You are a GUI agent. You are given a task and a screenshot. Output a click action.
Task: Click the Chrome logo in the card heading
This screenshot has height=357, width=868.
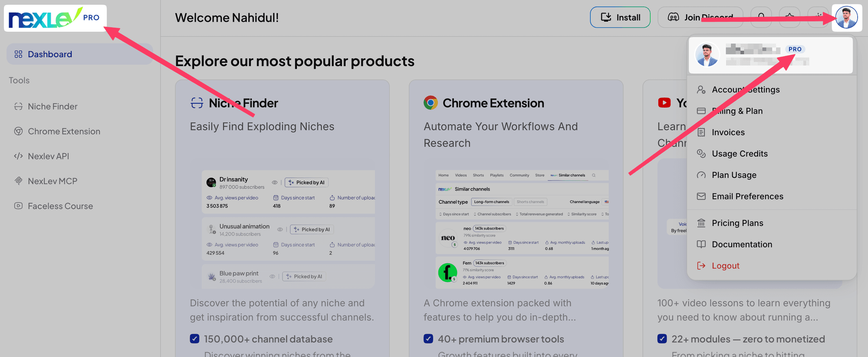(x=431, y=103)
